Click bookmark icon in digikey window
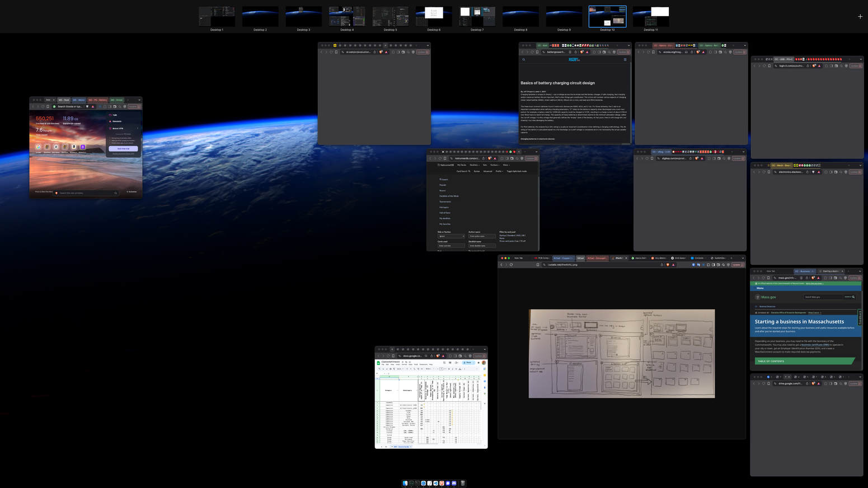 (x=652, y=158)
